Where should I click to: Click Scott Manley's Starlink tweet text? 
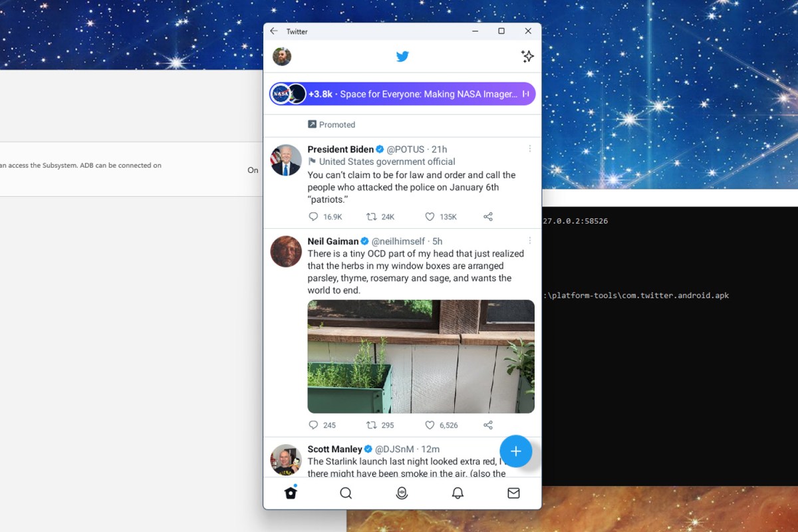pos(407,467)
